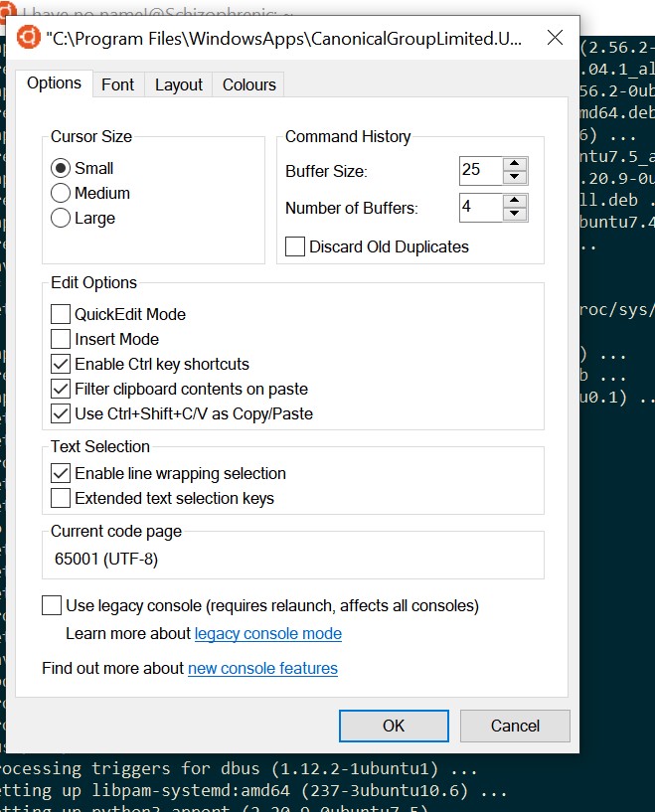Viewport: 655px width, 812px height.
Task: Select the Medium cursor size radio button
Action: (61, 193)
